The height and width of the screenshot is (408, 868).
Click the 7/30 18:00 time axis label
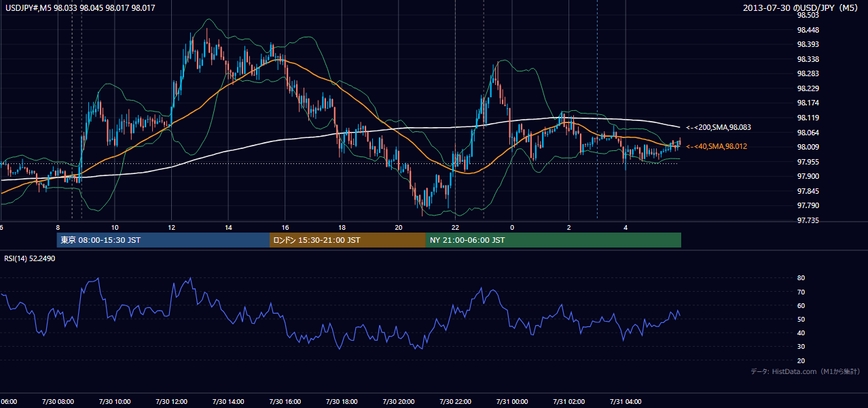point(342,401)
